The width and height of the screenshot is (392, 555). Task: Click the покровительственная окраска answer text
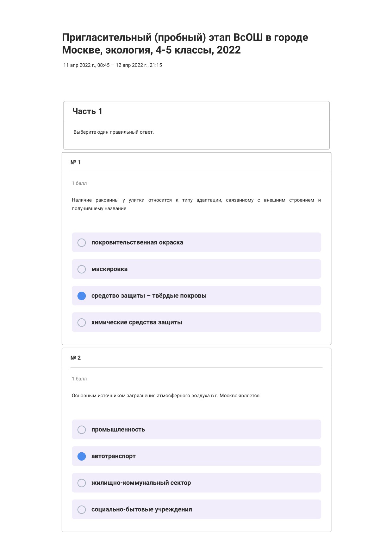click(137, 243)
